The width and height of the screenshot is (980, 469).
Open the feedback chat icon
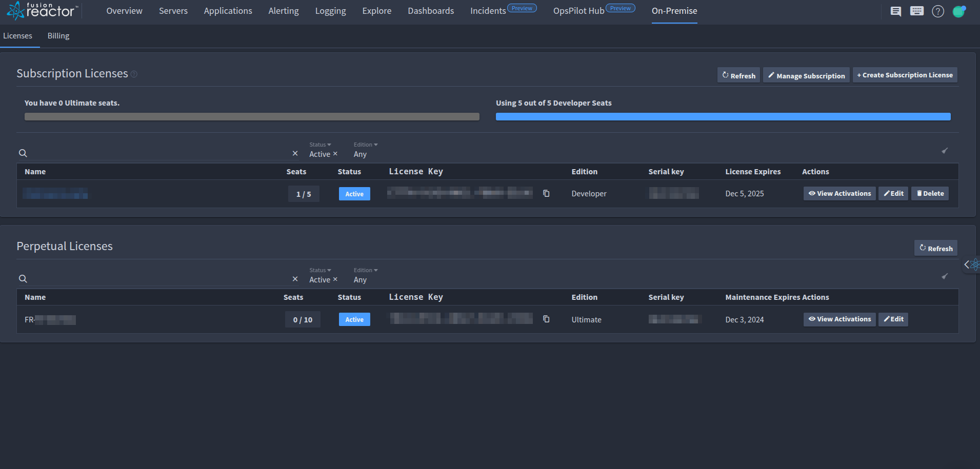(x=896, y=11)
